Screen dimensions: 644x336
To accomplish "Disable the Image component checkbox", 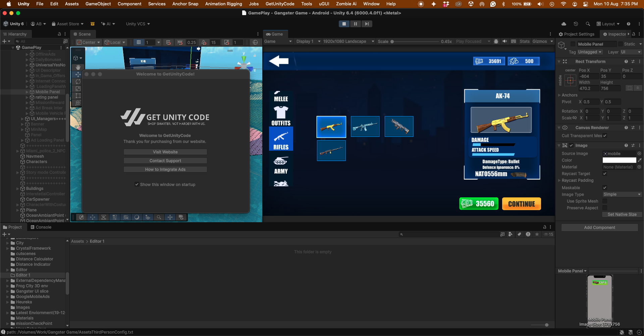I will coord(571,145).
